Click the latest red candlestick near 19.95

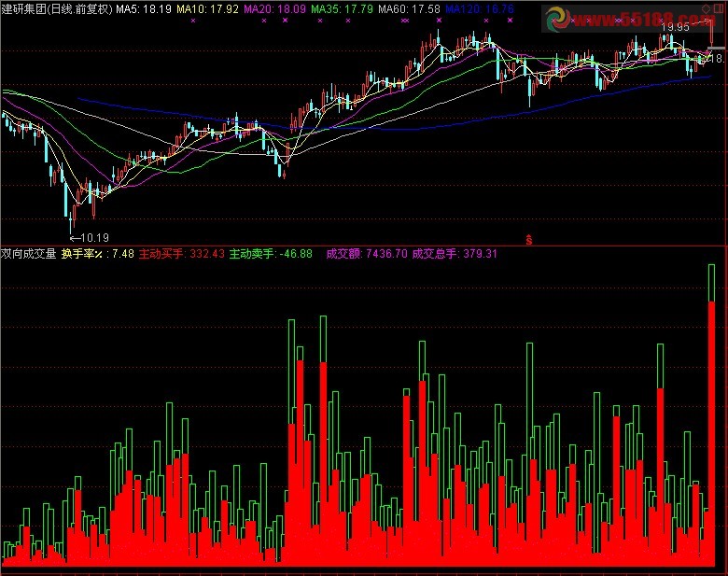pos(711,34)
